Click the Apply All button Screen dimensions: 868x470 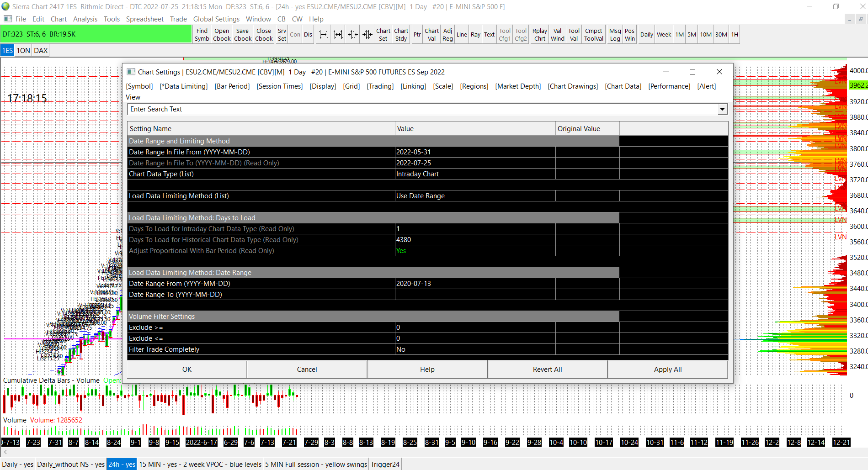click(x=667, y=370)
